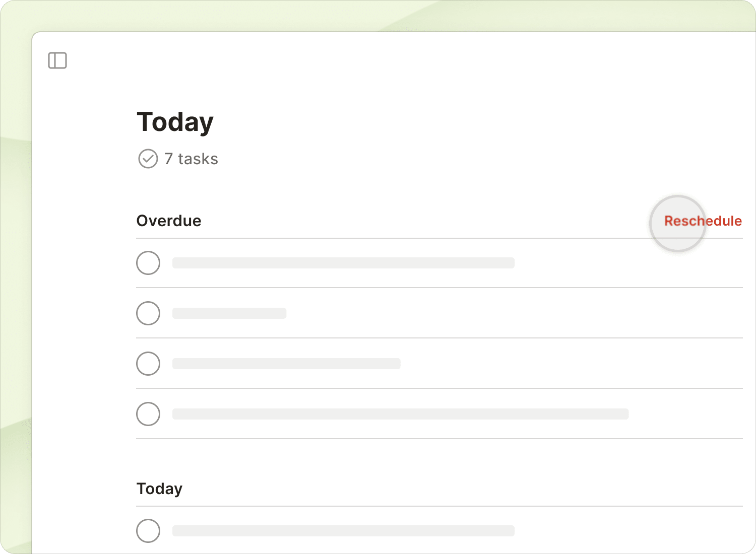Click the 7 tasks count label

pos(192,159)
